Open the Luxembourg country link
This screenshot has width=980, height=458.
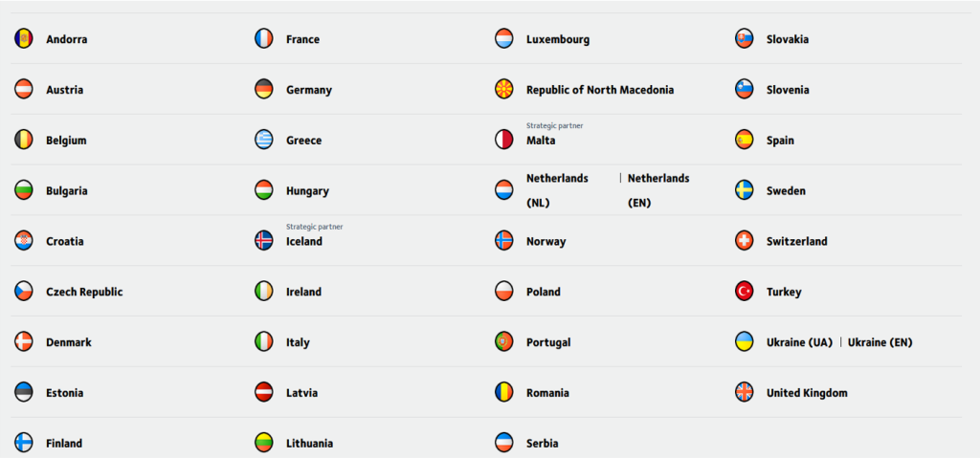[558, 39]
